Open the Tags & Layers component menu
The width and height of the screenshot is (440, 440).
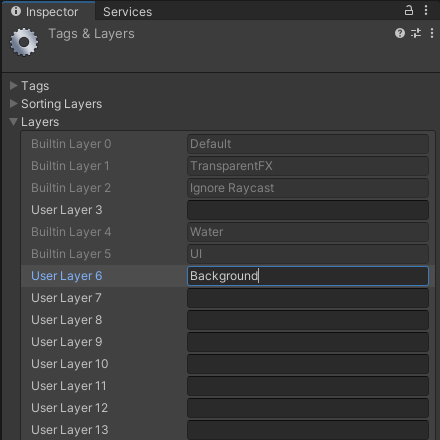coord(432,33)
